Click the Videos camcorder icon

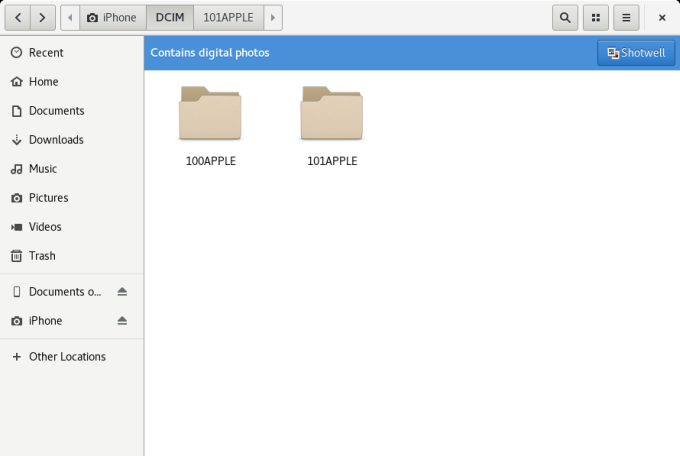coord(16,227)
